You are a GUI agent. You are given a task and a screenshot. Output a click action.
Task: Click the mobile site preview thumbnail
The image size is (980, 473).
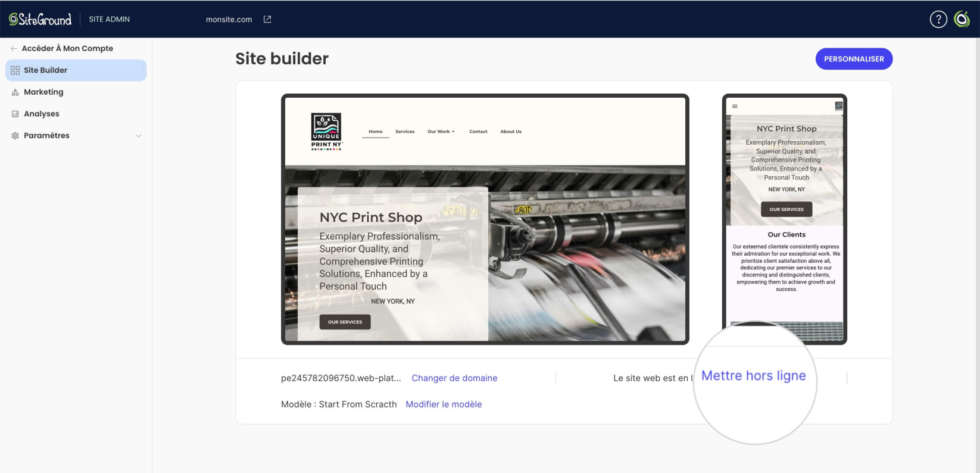click(x=784, y=219)
